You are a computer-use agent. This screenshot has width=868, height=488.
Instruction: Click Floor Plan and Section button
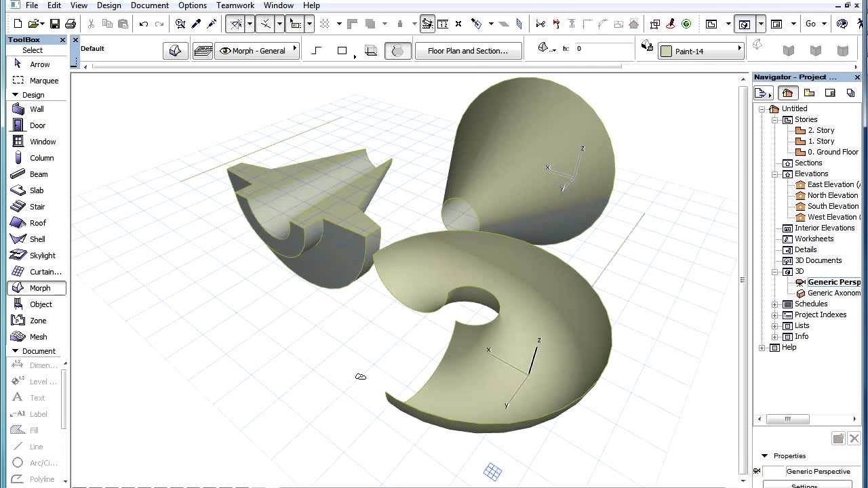[x=468, y=51]
